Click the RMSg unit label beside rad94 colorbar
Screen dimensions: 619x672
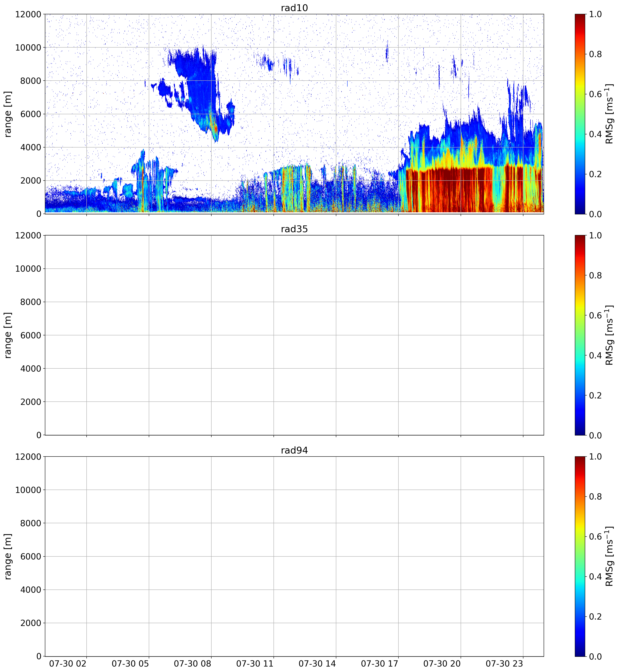click(610, 556)
